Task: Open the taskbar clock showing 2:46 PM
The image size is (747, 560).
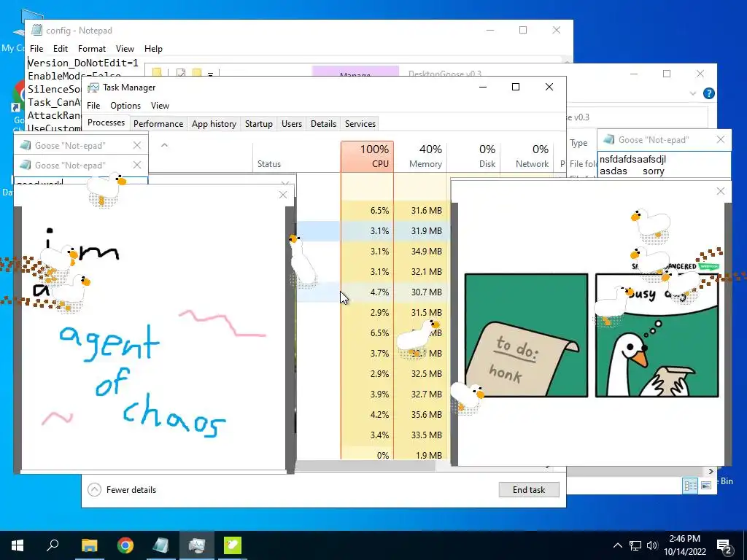Action: point(684,545)
